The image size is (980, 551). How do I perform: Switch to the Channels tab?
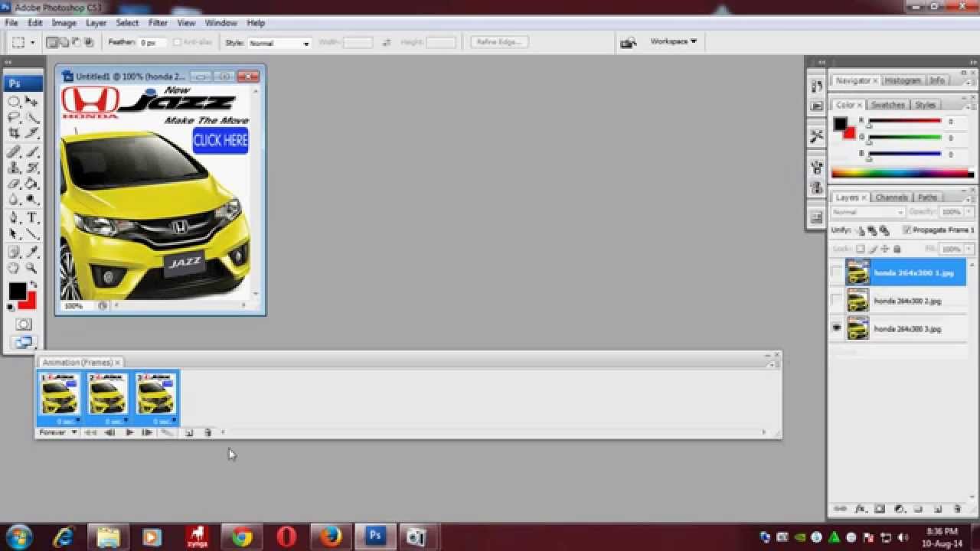pyautogui.click(x=891, y=197)
